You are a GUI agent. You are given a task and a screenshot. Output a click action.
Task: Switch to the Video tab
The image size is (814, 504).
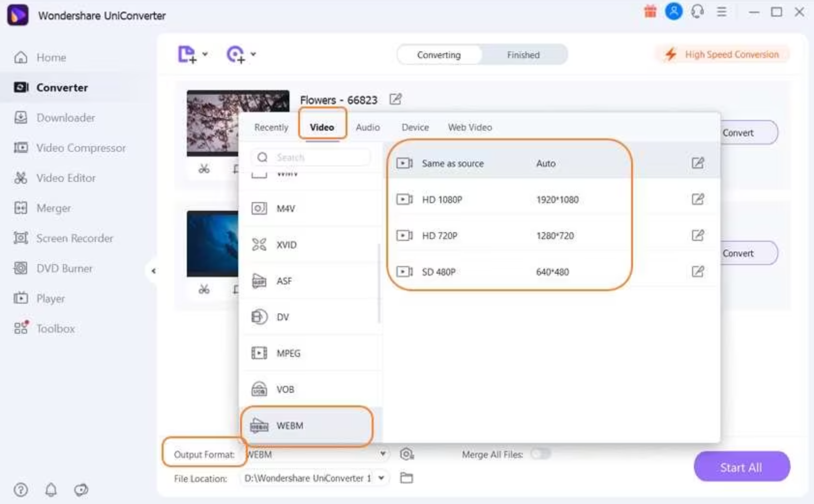[x=322, y=127]
